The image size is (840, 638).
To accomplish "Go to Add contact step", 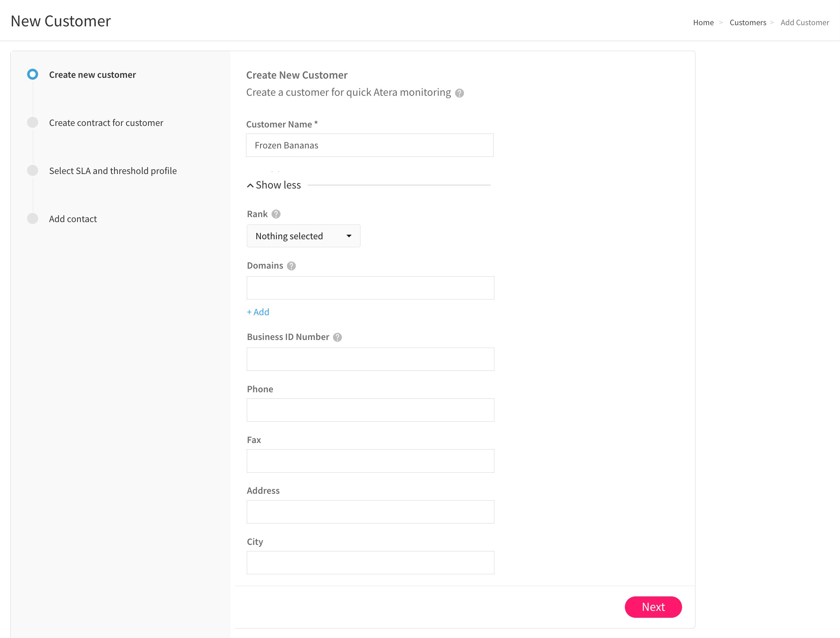I will tap(73, 219).
